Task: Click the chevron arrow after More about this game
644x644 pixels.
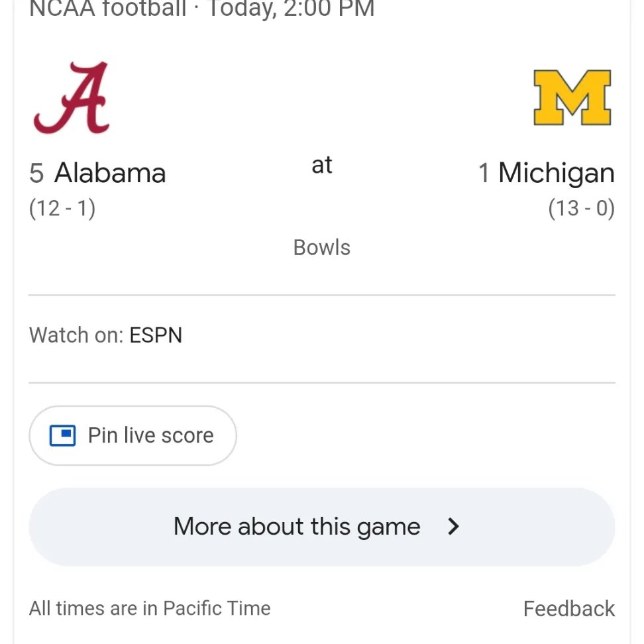Action: pos(453,527)
